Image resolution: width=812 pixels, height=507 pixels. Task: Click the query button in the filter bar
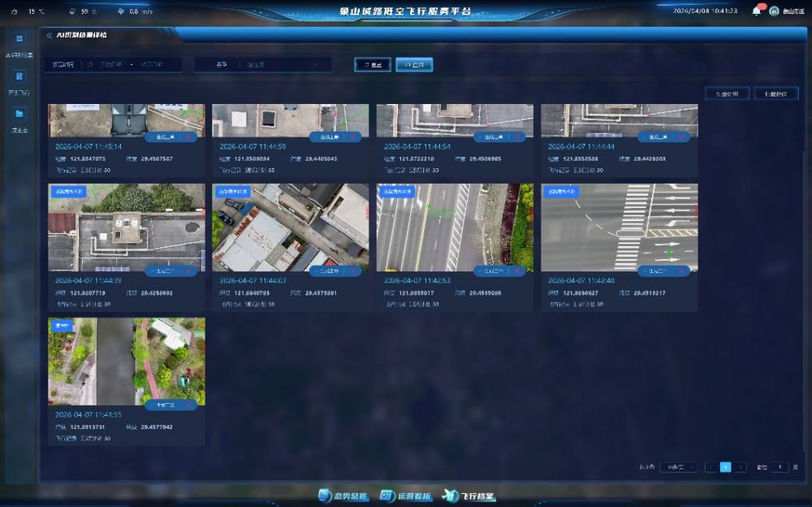click(x=414, y=64)
